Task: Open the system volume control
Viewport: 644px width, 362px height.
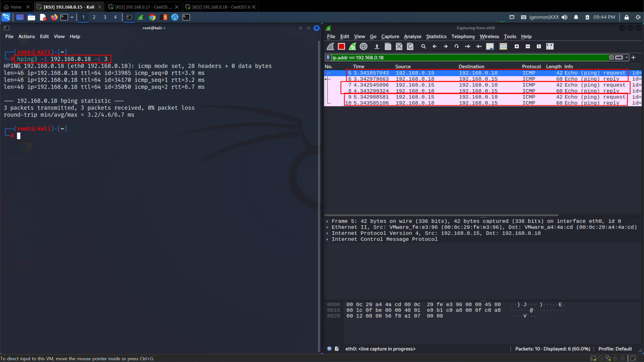Action: [565, 17]
